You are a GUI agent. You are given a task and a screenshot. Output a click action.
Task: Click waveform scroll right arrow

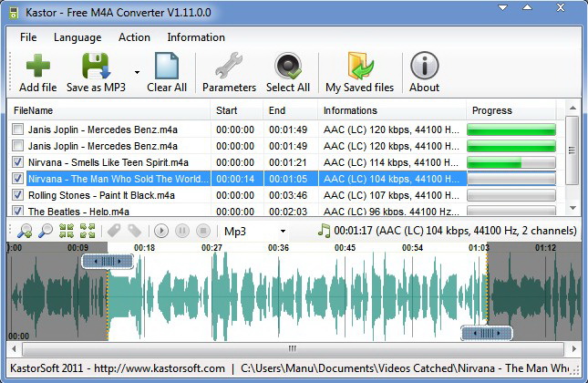click(574, 349)
